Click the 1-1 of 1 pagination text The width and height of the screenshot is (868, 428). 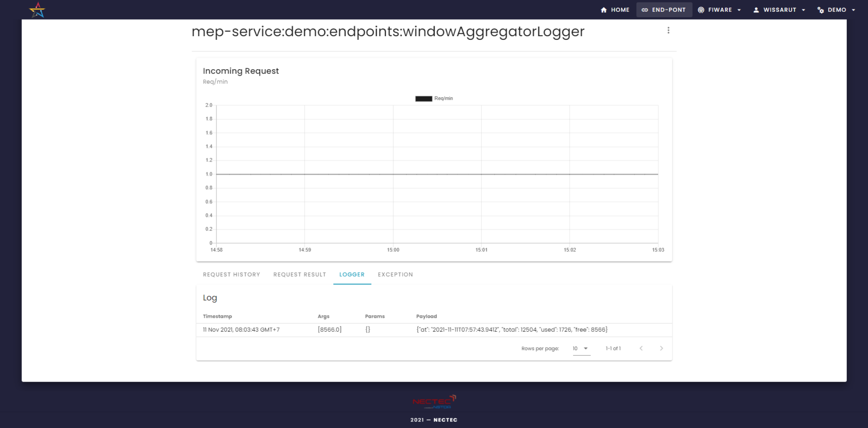point(613,349)
